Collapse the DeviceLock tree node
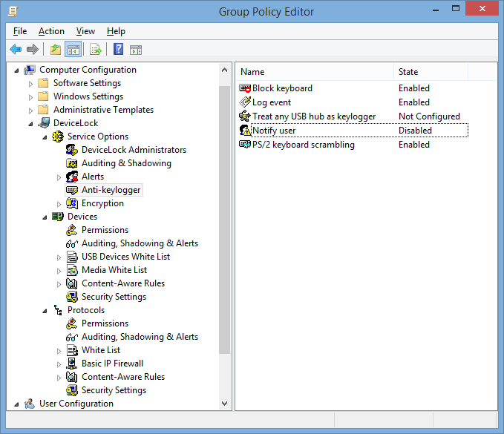This screenshot has width=504, height=434. [30, 124]
